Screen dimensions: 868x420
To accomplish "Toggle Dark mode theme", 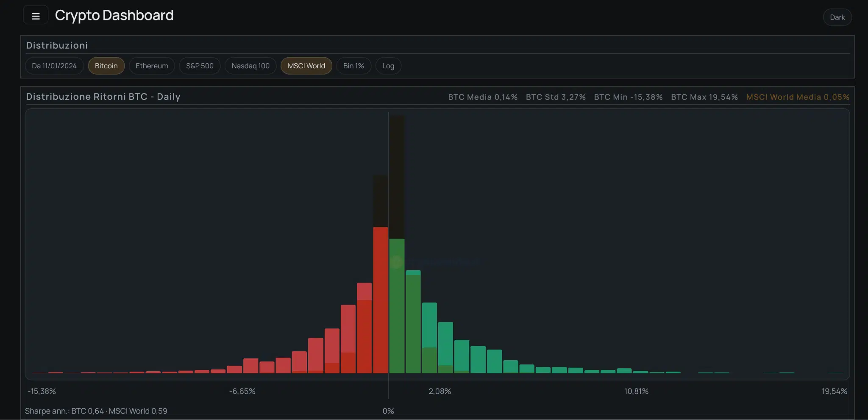I will (837, 17).
